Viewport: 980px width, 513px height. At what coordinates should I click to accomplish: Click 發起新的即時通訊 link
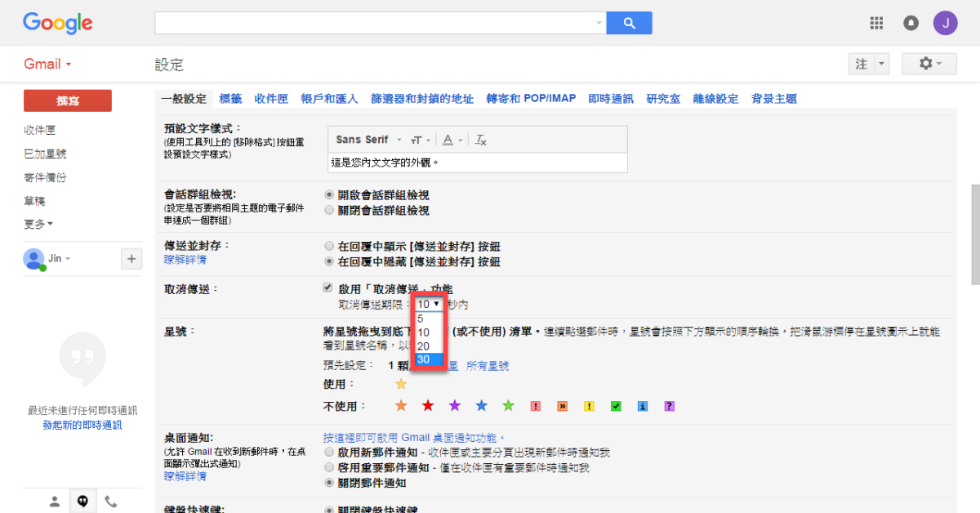point(82,425)
